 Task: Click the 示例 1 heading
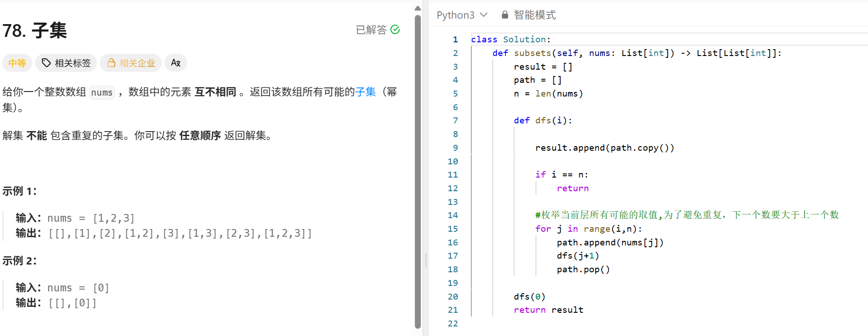point(20,191)
